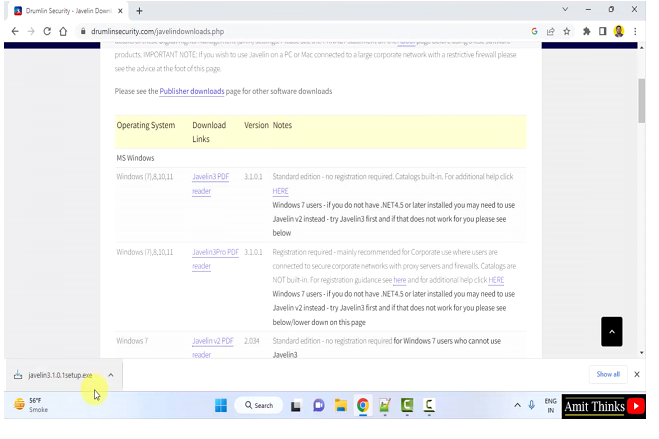659x439 pixels.
Task: Expand options for javelin3.1.0.1setup.exe download
Action: 111,375
